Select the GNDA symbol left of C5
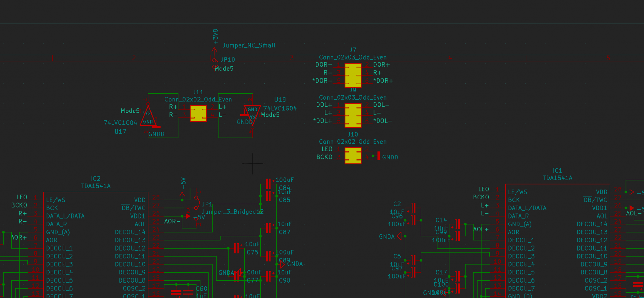The height and width of the screenshot is (298, 644). click(x=399, y=236)
